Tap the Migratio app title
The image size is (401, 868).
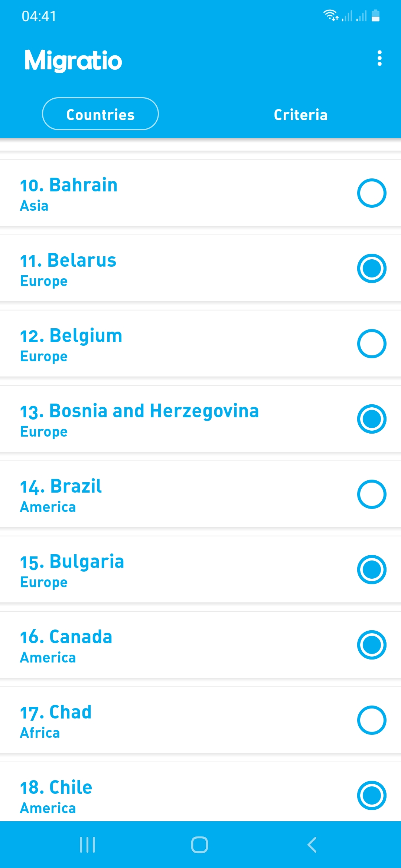[73, 60]
